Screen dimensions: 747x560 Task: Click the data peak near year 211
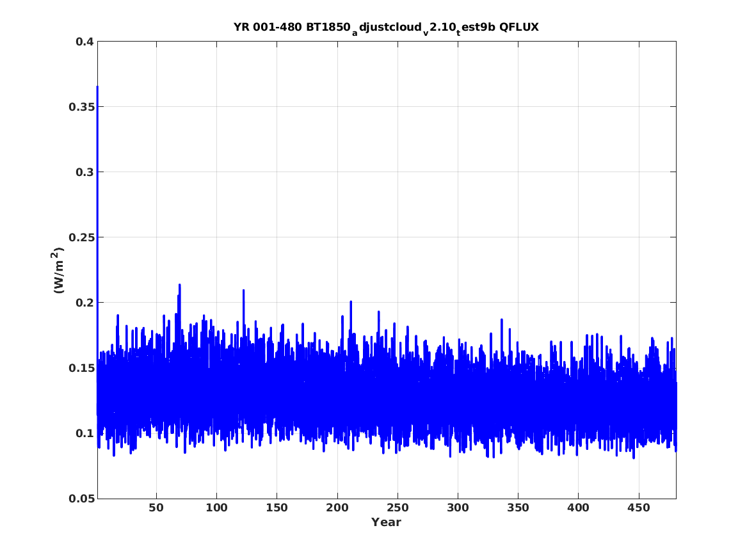pos(351,303)
